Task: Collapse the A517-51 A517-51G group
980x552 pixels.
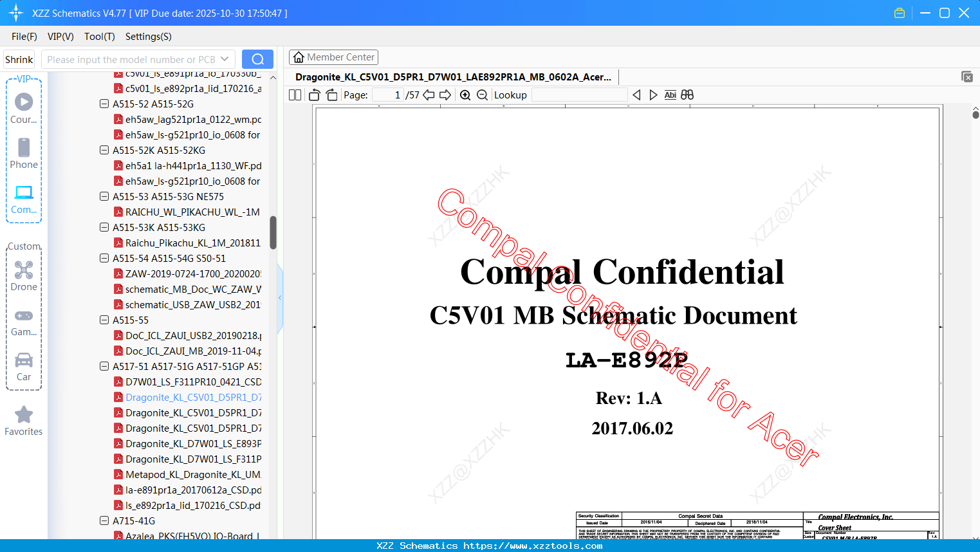Action: pyautogui.click(x=104, y=366)
